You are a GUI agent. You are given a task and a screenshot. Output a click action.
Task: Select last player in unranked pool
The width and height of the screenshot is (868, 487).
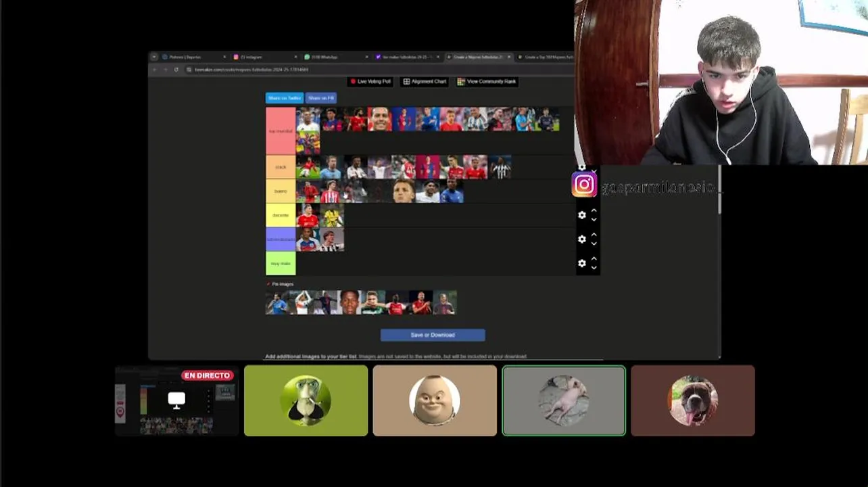click(445, 302)
